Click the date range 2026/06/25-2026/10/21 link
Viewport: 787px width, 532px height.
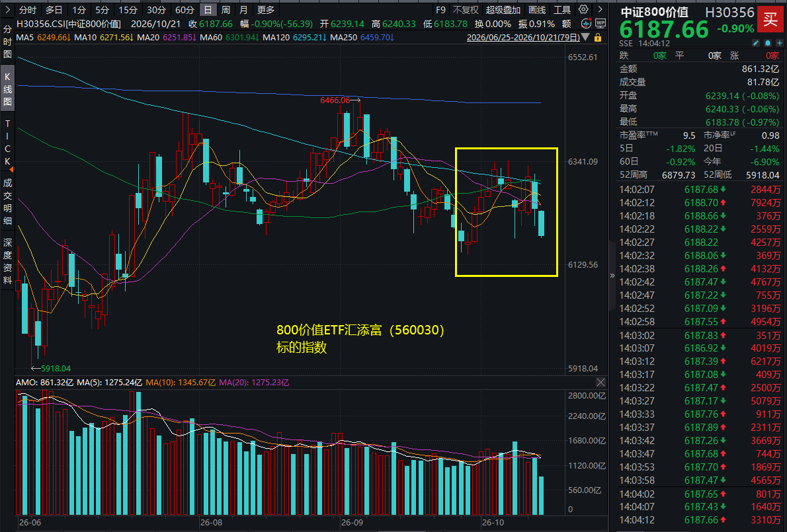coord(523,38)
